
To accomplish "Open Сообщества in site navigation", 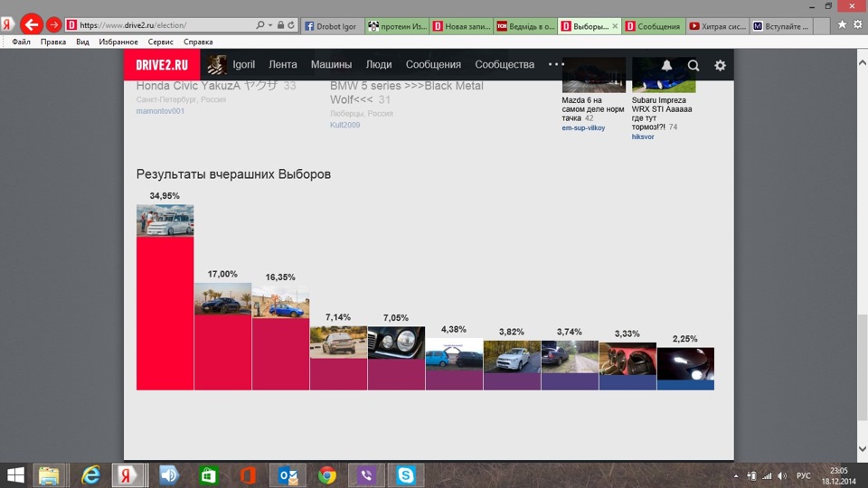I will point(505,64).
